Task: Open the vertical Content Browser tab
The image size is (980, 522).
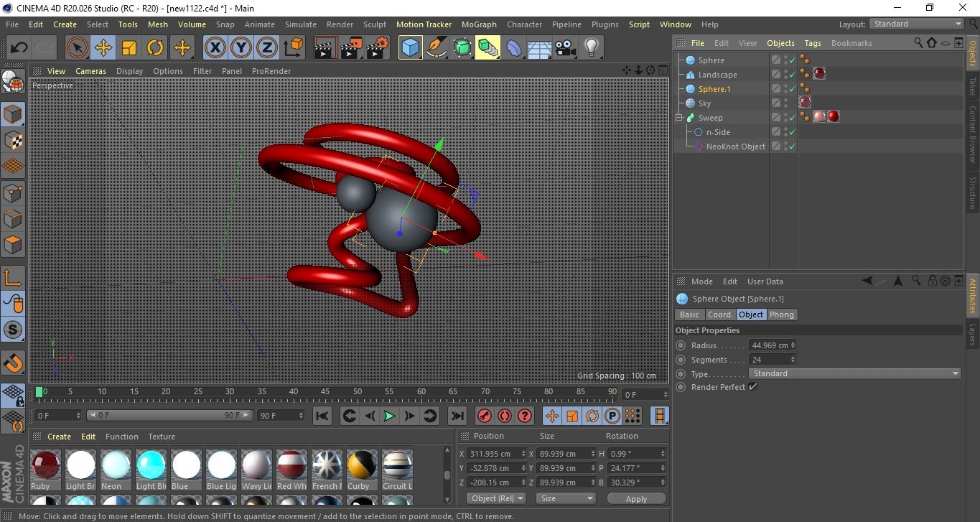Action: (973, 134)
